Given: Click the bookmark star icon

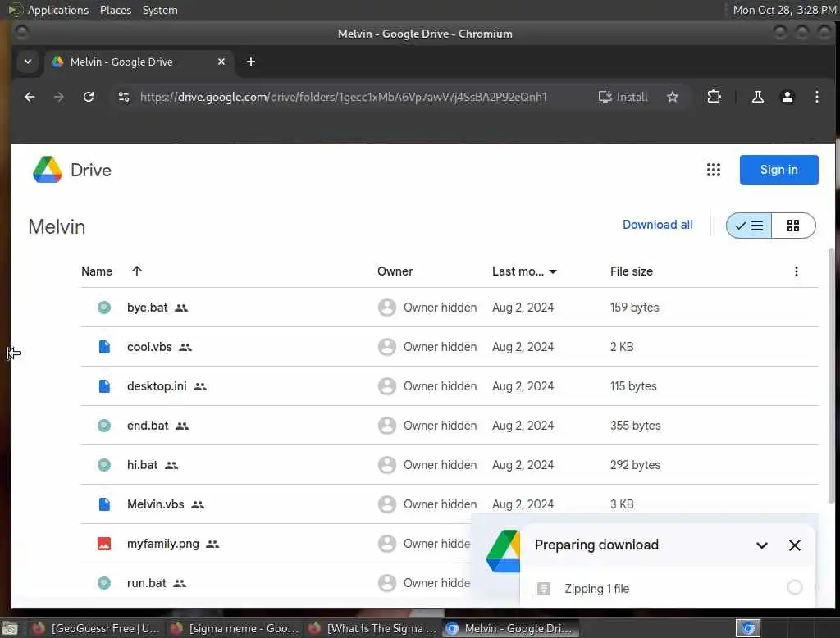Looking at the screenshot, I should coord(673,97).
